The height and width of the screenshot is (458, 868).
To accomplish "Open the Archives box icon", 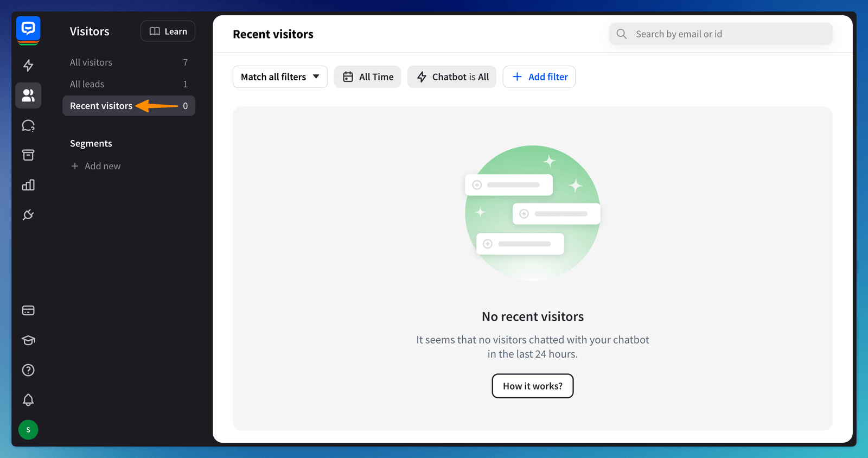I will pos(28,155).
